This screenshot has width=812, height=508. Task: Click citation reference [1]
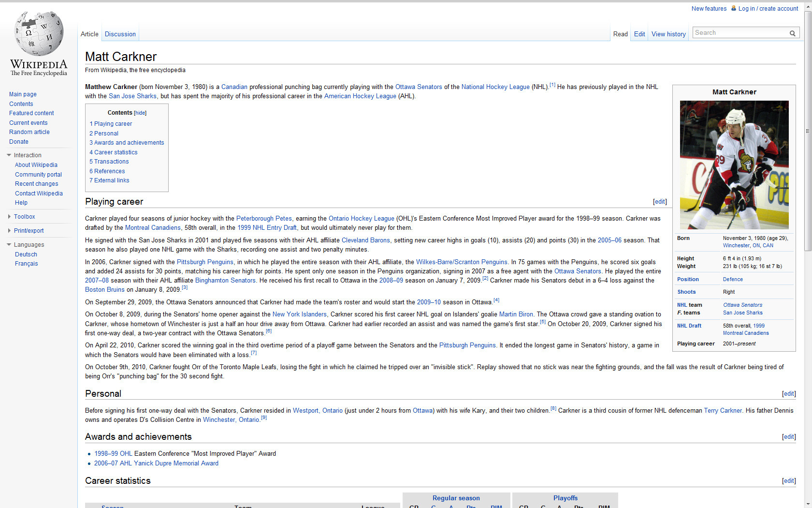552,85
